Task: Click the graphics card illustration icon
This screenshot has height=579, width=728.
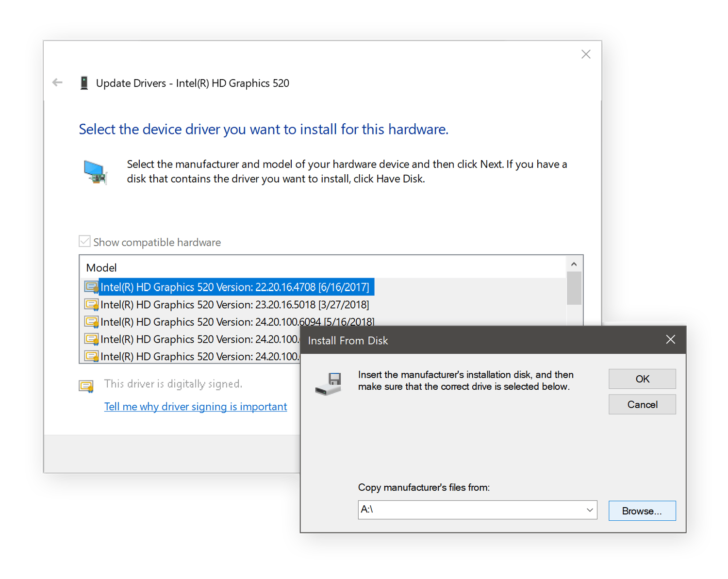Action: 96,172
